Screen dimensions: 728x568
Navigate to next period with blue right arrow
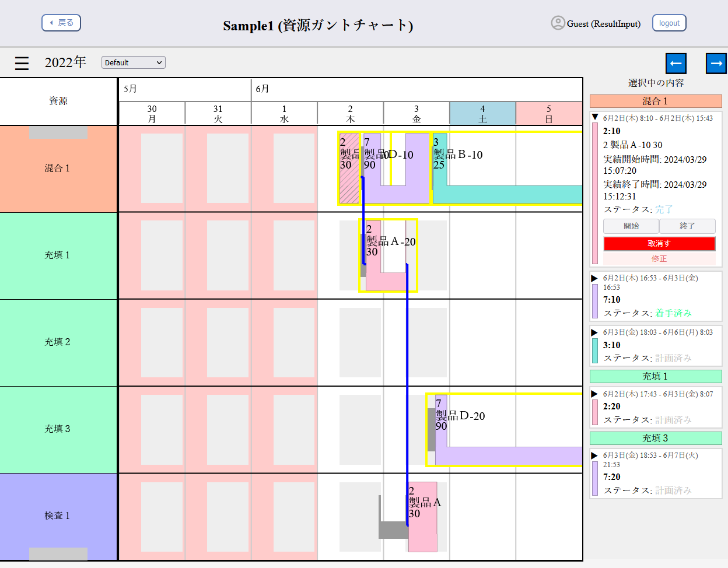(x=716, y=63)
